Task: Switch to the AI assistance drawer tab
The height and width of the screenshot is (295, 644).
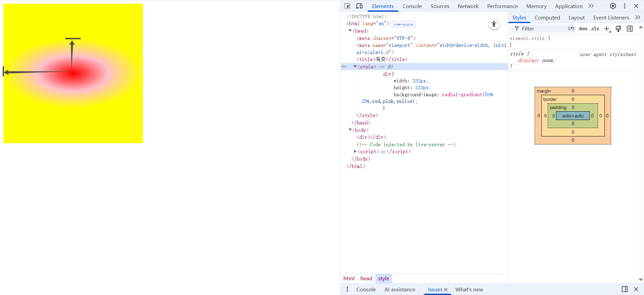Action: pyautogui.click(x=400, y=290)
